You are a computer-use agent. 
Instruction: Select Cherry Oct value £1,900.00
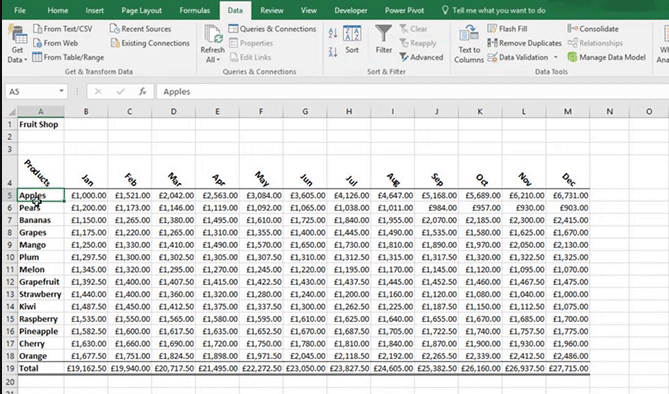(480, 343)
